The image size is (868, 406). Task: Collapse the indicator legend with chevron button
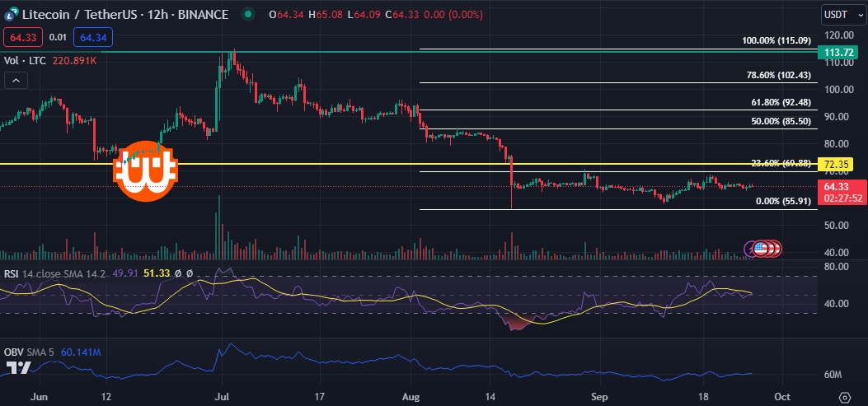16,82
